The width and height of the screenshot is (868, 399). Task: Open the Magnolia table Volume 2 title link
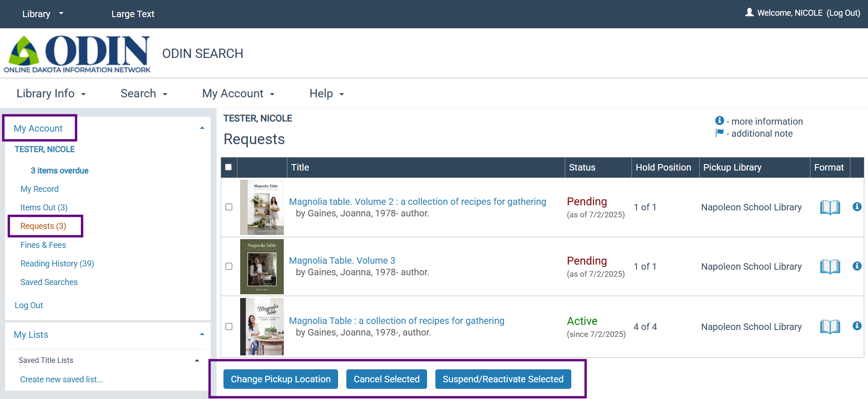pos(417,202)
